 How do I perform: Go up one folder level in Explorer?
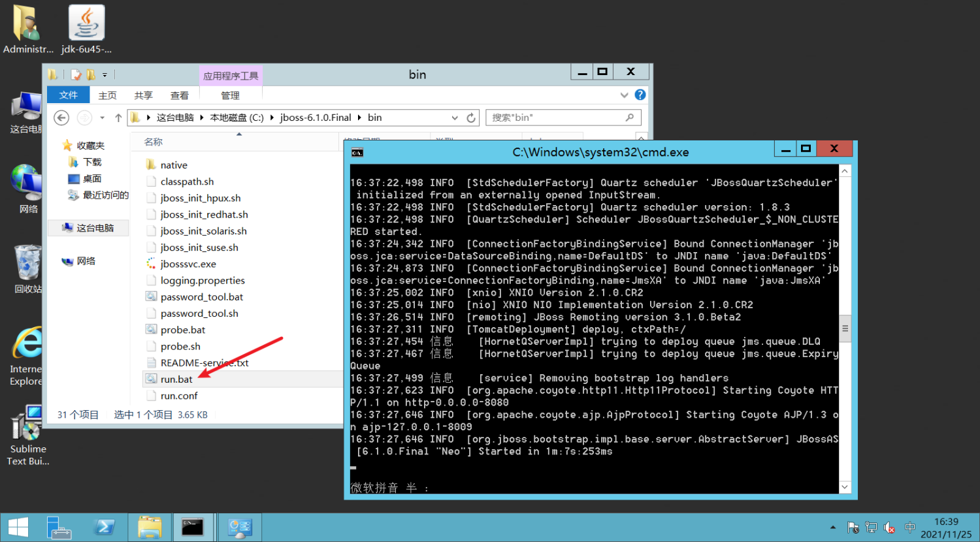pos(118,118)
